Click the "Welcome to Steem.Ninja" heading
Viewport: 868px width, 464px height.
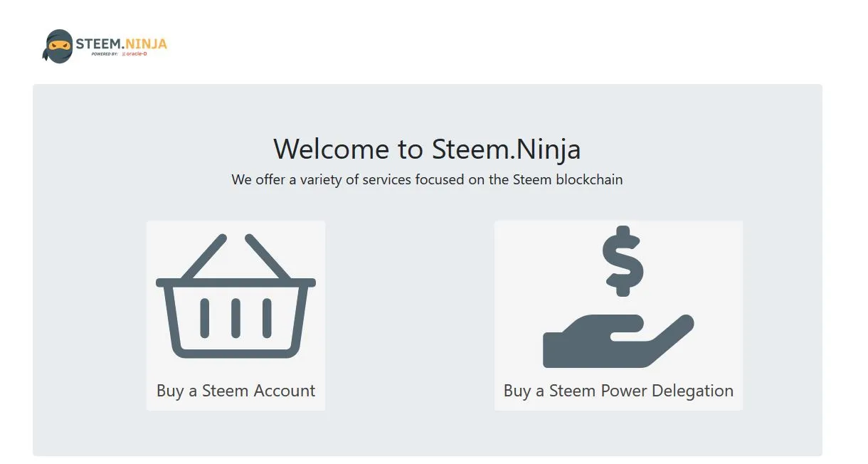tap(427, 149)
